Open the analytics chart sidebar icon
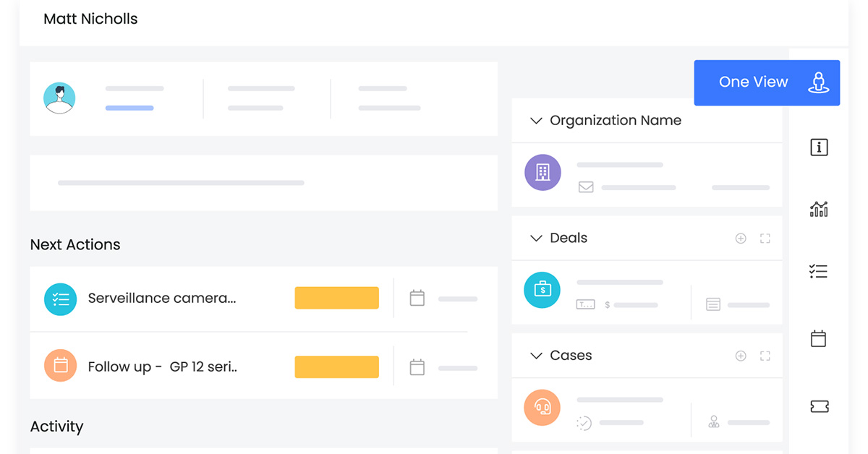Image resolution: width=868 pixels, height=454 pixels. [x=819, y=210]
